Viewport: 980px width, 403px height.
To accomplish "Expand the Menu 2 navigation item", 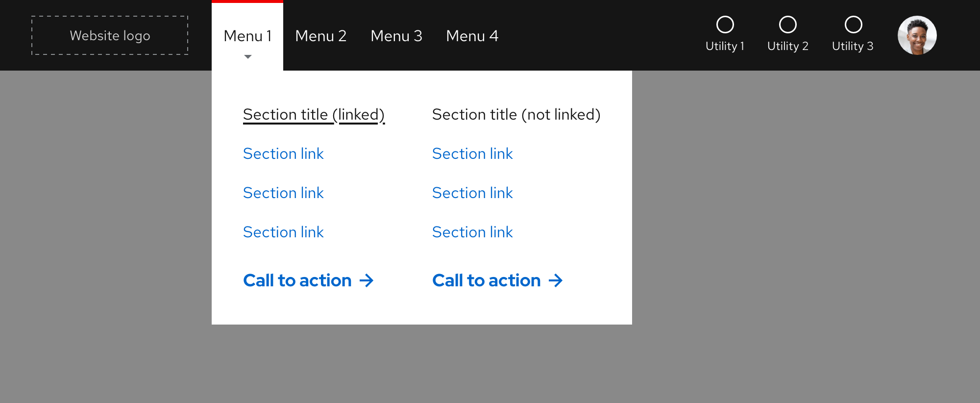I will [321, 36].
